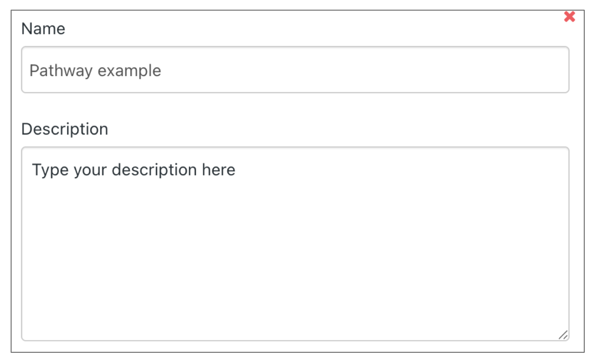Click the Description field label

tap(65, 129)
